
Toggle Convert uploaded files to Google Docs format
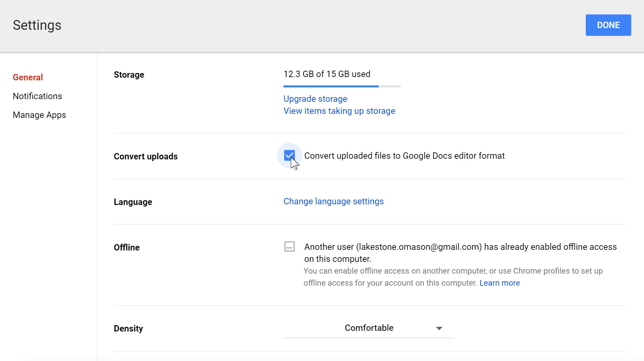pyautogui.click(x=289, y=156)
